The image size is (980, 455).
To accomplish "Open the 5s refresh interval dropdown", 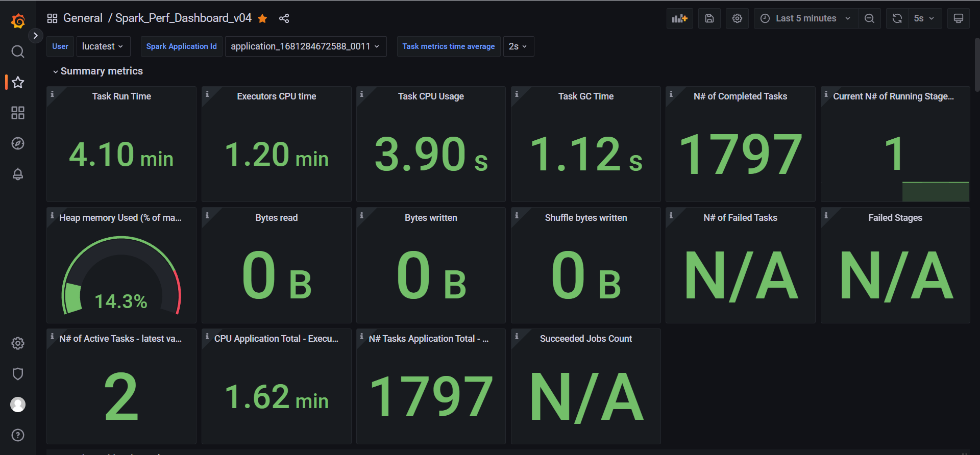I will click(924, 18).
